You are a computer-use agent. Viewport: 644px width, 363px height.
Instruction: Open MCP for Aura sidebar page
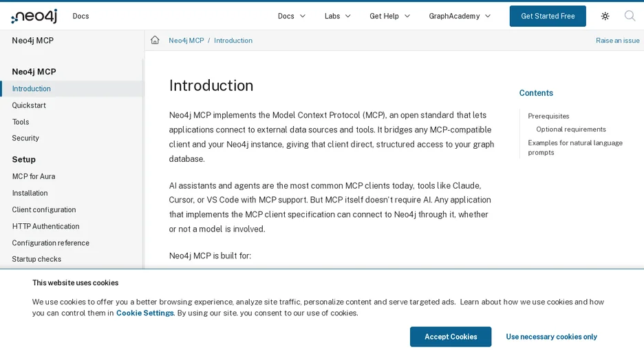pos(34,176)
